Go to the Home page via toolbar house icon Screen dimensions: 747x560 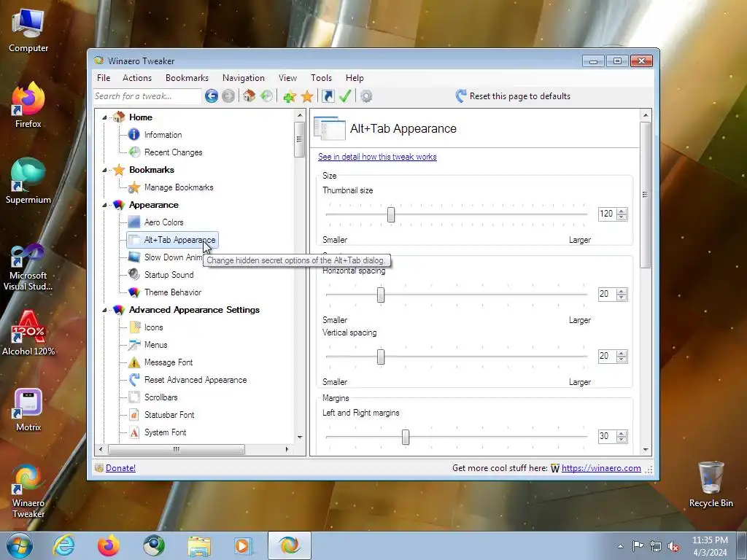click(249, 96)
